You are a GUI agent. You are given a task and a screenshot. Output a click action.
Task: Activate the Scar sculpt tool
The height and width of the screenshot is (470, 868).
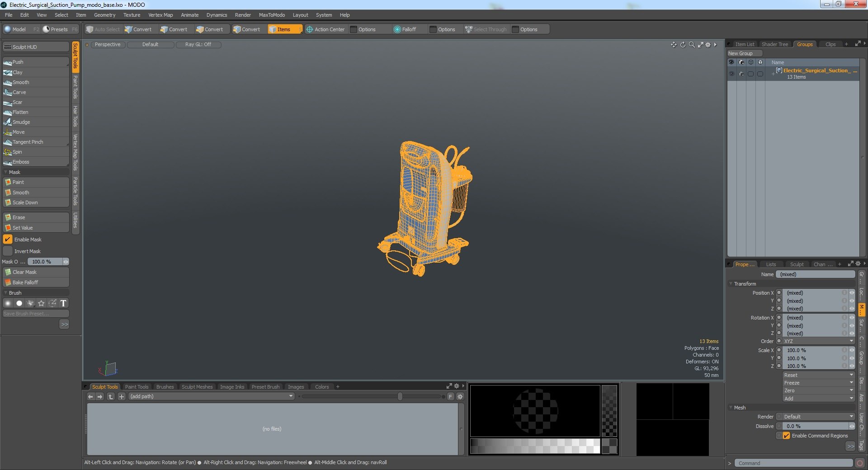pos(36,102)
